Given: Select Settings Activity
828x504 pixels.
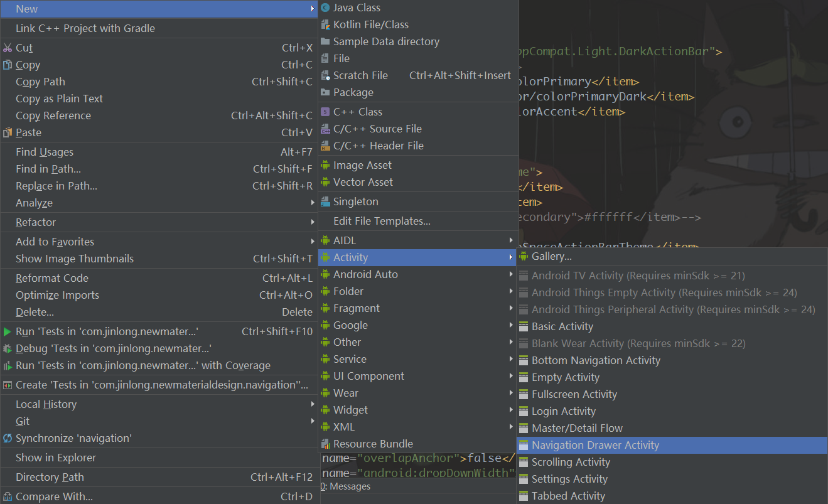Looking at the screenshot, I should (x=672, y=479).
